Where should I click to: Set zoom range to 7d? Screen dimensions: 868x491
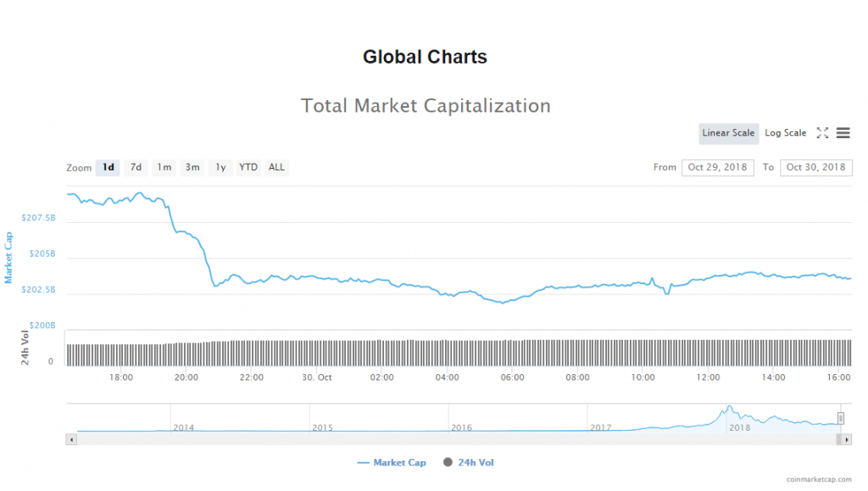tap(136, 167)
